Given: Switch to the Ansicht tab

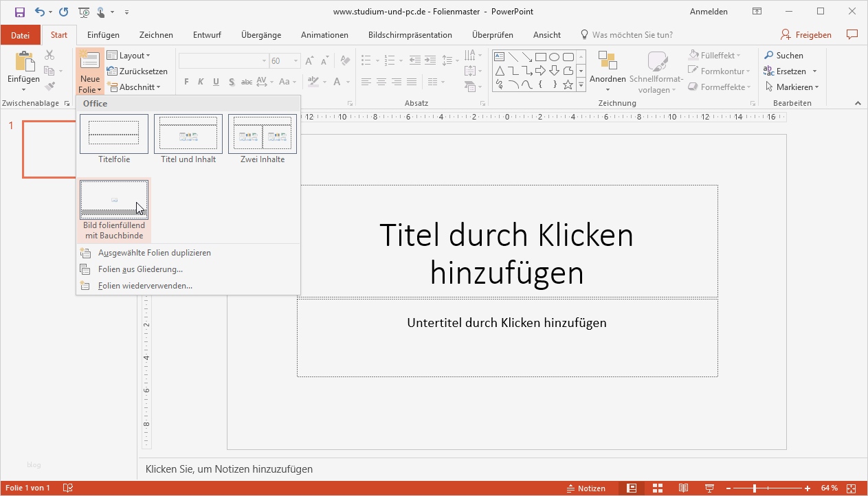Looking at the screenshot, I should [x=547, y=34].
